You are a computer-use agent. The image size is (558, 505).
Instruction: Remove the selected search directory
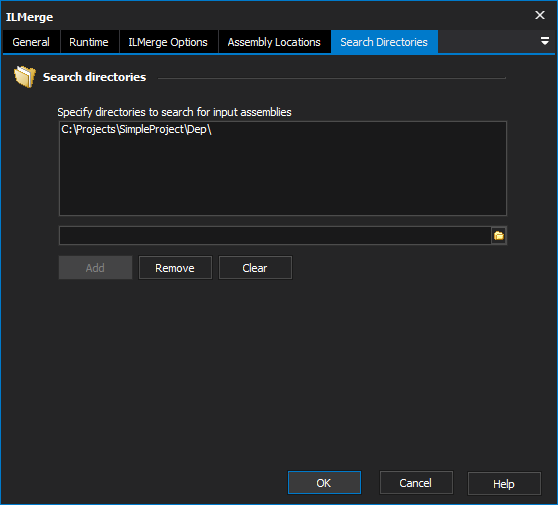[x=175, y=268]
